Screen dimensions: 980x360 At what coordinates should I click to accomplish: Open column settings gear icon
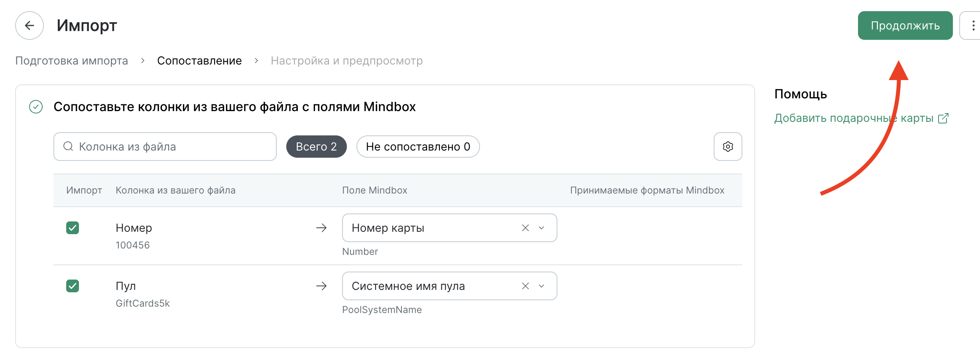(x=728, y=147)
